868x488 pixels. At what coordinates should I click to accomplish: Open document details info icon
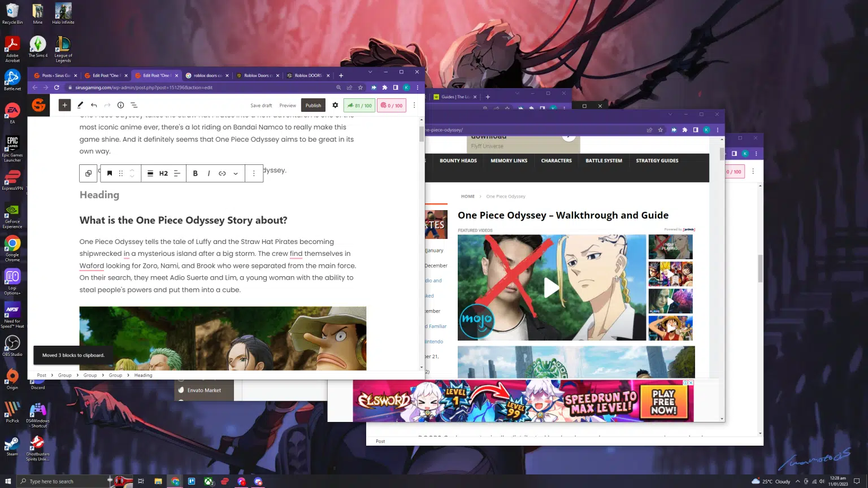tap(120, 105)
